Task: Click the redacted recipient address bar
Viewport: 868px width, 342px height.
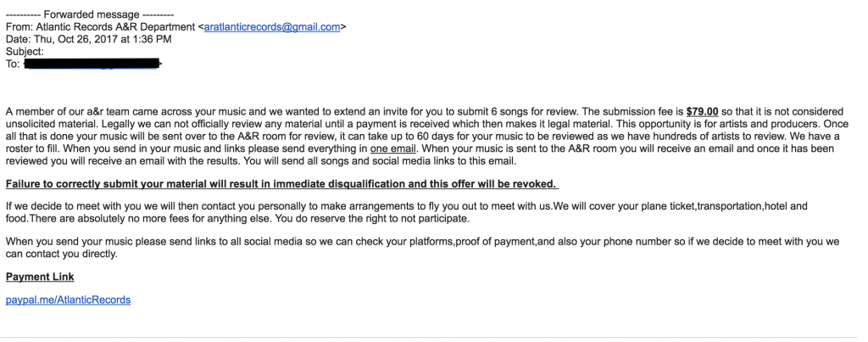Action: coord(92,64)
